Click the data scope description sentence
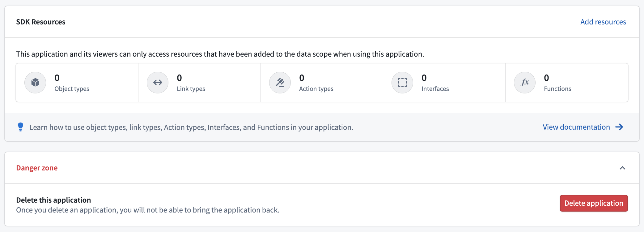644x232 pixels. (x=220, y=54)
